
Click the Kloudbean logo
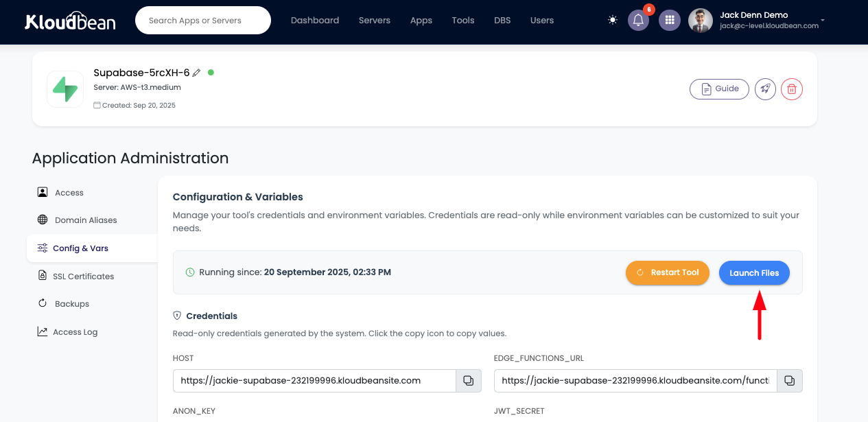tap(70, 21)
